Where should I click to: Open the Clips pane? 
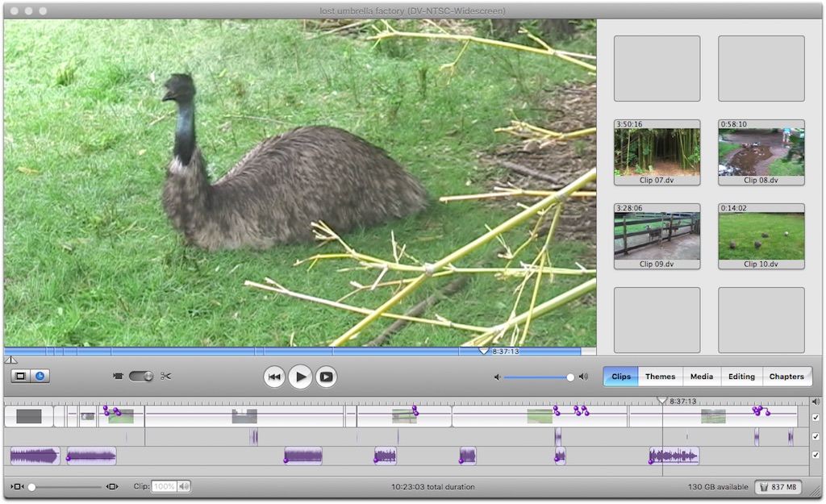click(x=621, y=377)
